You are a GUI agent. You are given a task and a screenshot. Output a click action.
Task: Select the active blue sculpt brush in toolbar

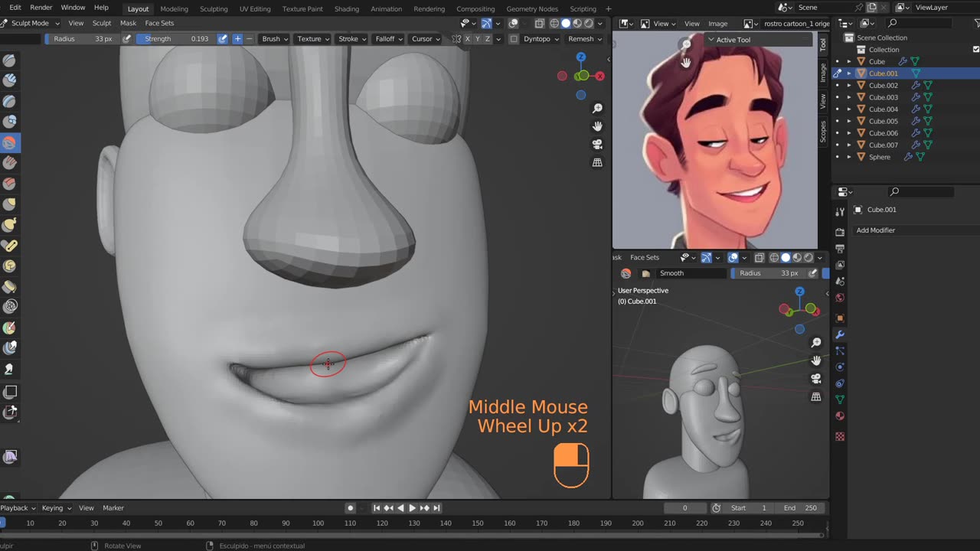(x=10, y=142)
